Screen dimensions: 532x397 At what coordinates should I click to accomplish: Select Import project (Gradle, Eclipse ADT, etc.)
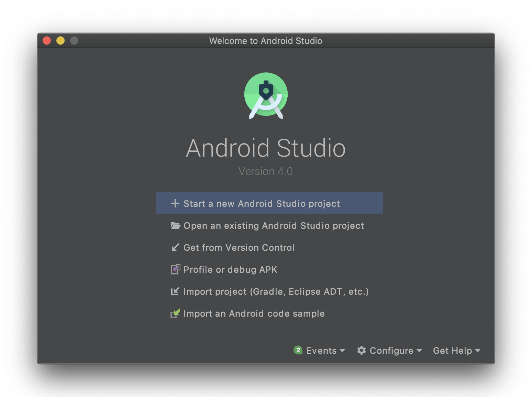click(269, 291)
